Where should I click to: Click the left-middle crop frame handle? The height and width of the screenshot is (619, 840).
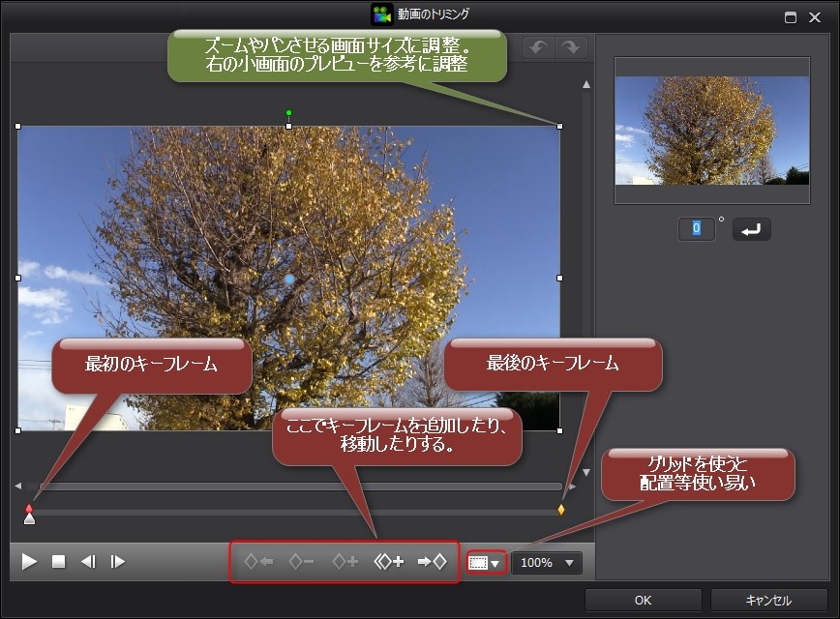[18, 278]
